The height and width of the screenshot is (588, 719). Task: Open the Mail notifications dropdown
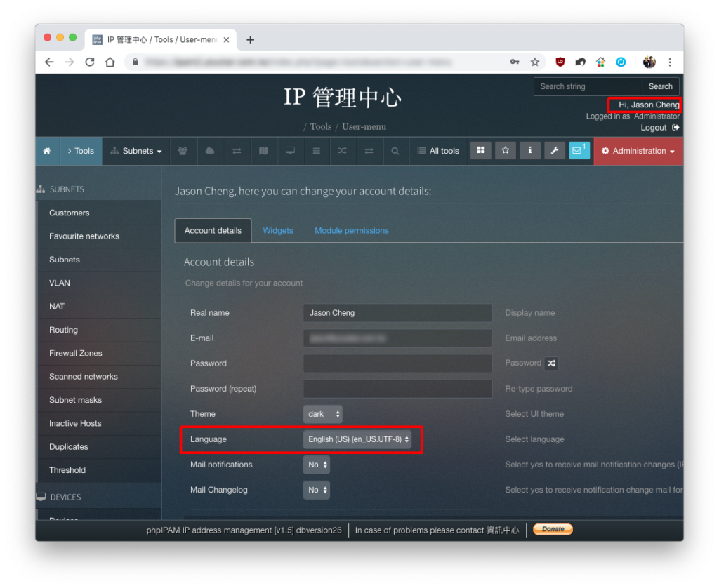tap(317, 465)
